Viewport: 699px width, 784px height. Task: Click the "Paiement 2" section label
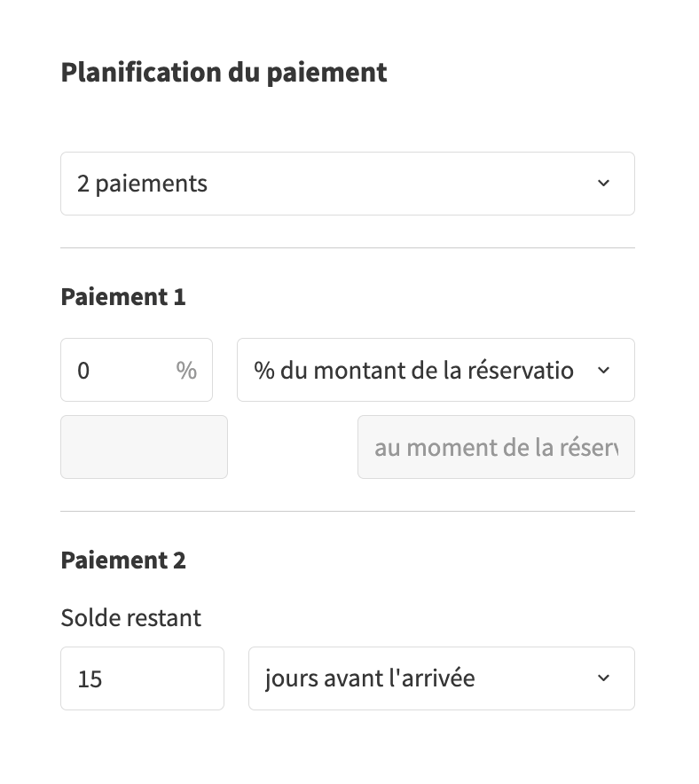(123, 561)
